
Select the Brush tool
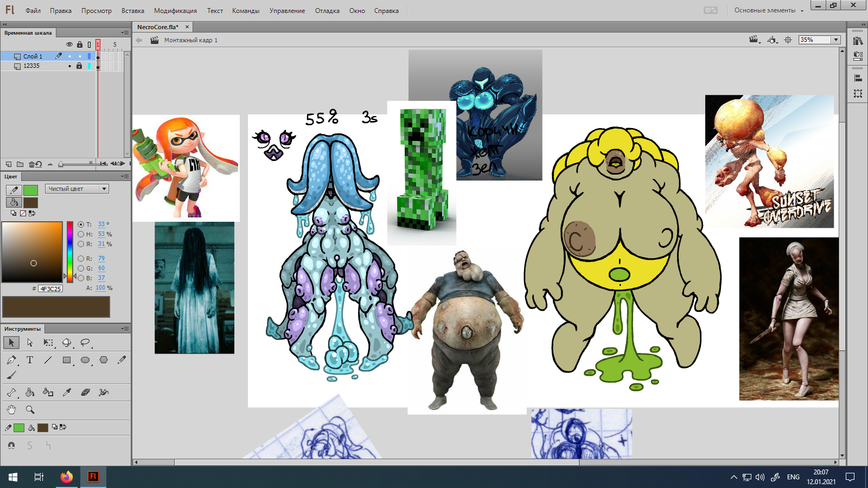pos(11,375)
